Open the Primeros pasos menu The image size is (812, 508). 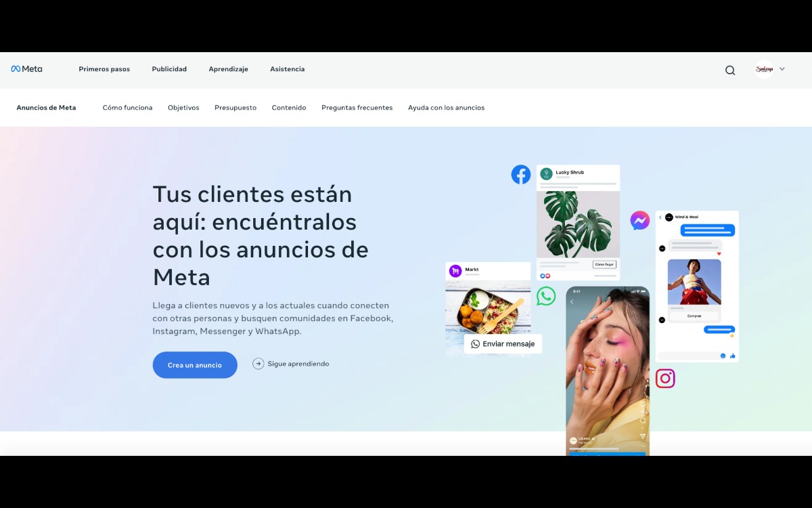click(x=104, y=69)
